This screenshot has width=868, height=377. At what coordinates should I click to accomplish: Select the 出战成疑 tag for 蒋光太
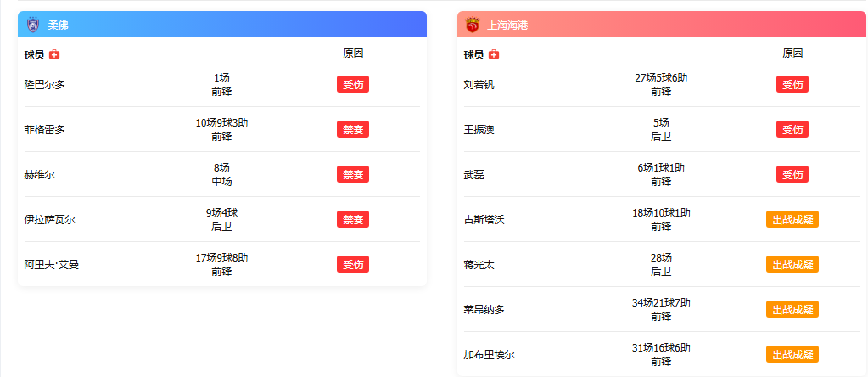pyautogui.click(x=792, y=264)
